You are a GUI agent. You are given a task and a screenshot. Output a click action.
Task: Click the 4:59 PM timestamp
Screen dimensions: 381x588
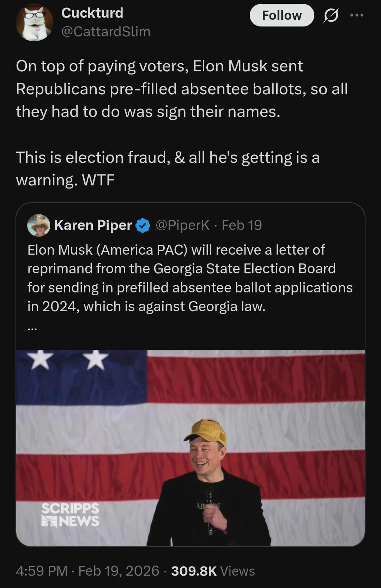click(x=42, y=571)
